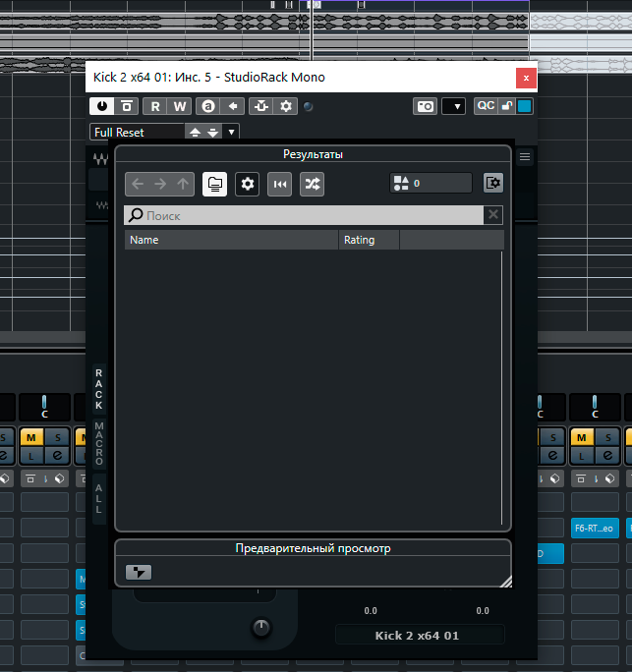Activate the side-chain input icon
632x672 pixels.
tap(261, 106)
